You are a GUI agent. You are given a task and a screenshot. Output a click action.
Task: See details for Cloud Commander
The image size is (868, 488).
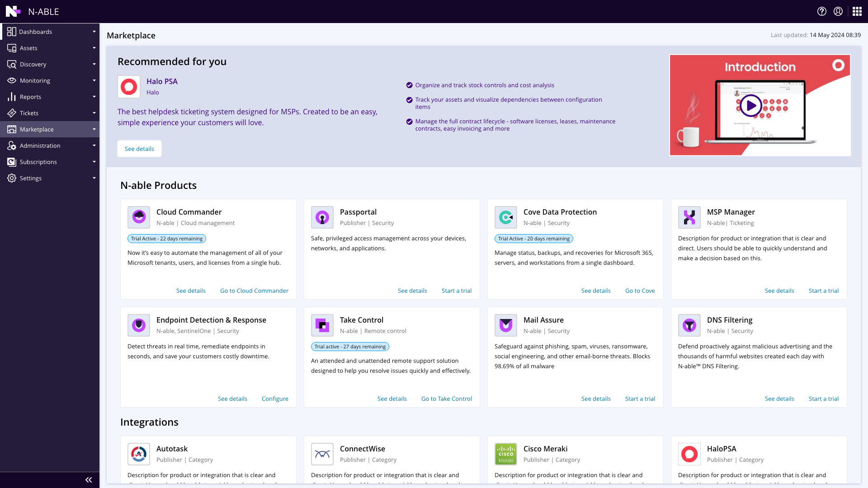click(191, 291)
